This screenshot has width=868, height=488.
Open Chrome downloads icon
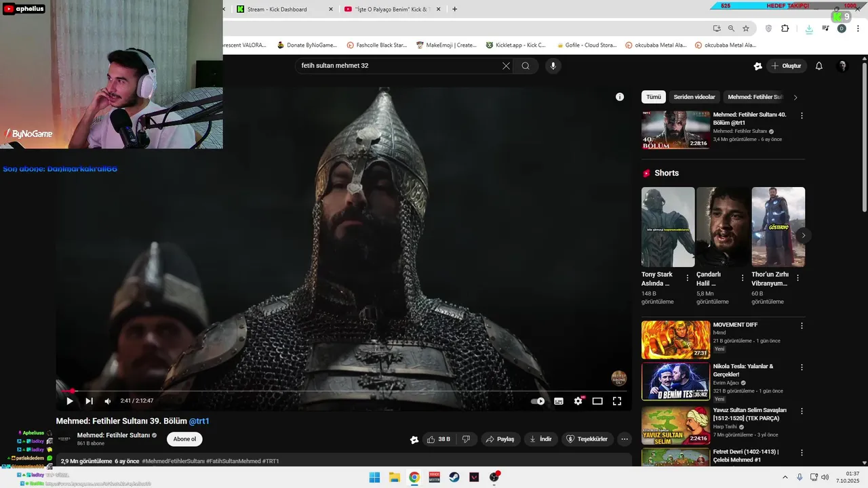click(809, 28)
